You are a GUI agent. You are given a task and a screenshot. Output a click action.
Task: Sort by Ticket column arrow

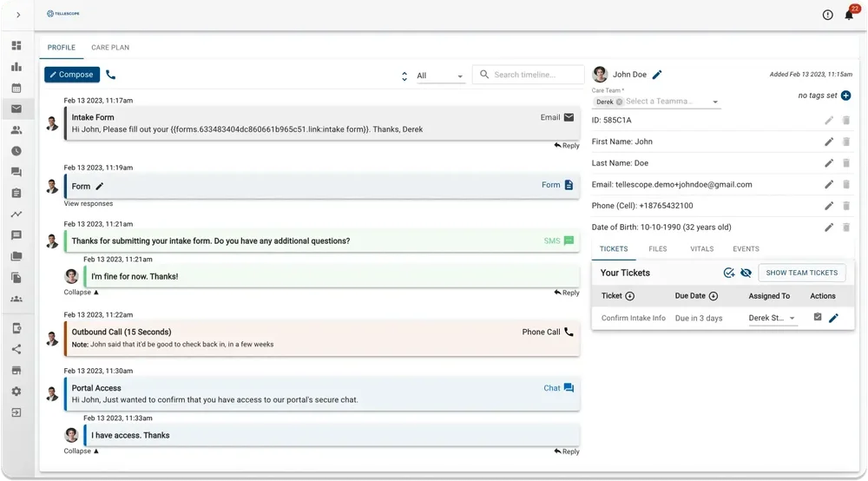click(x=630, y=296)
